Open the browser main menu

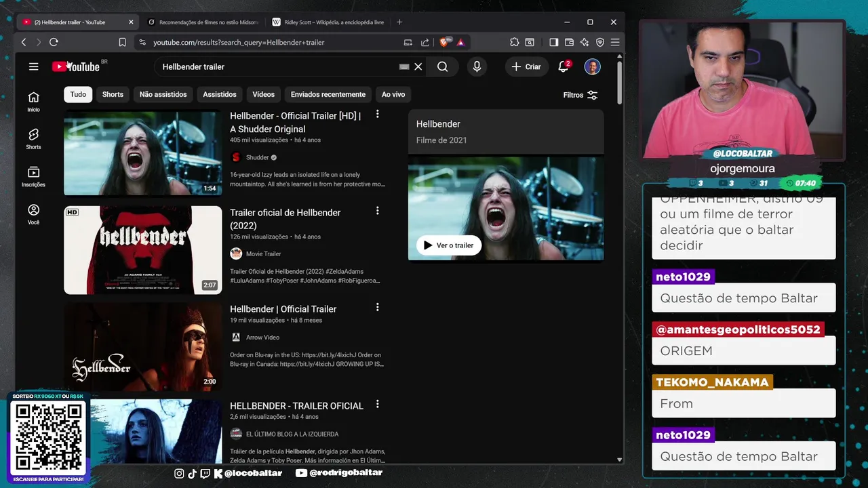615,42
